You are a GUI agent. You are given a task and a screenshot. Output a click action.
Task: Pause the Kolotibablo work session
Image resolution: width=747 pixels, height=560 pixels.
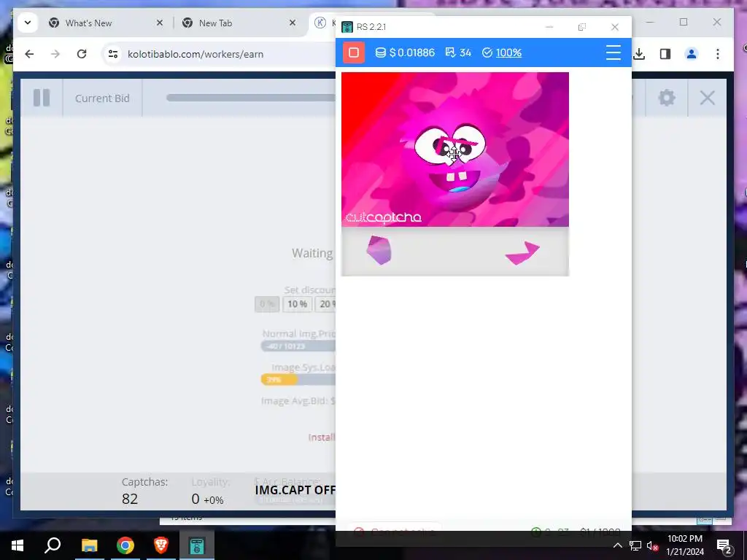pos(42,98)
